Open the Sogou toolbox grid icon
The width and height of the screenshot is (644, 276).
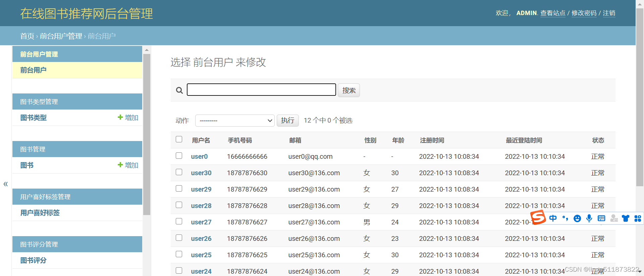click(638, 218)
